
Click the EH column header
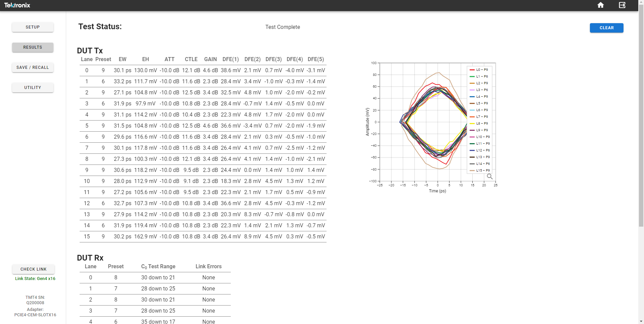click(145, 59)
